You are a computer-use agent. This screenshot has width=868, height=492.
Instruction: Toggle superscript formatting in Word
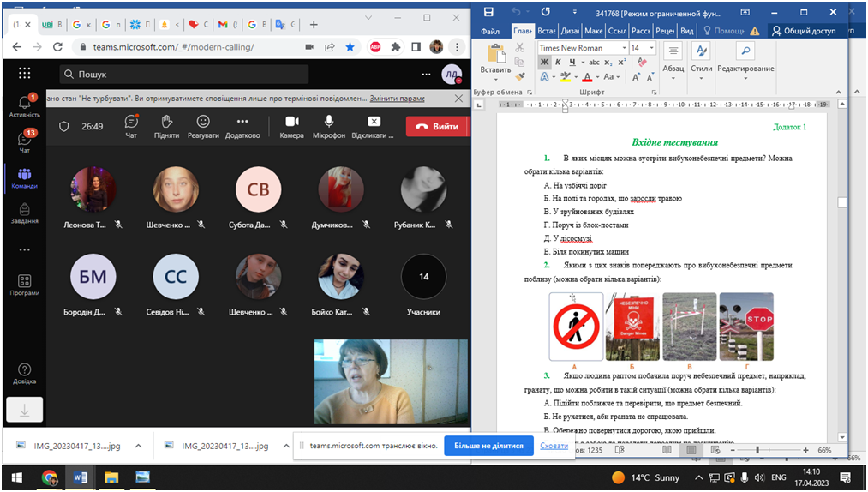click(622, 63)
